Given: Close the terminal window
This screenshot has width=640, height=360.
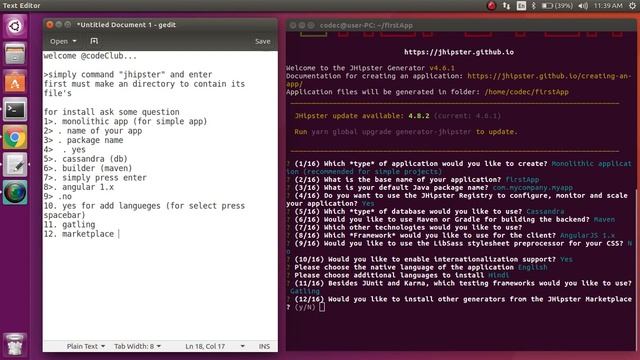Looking at the screenshot, I should 293,25.
